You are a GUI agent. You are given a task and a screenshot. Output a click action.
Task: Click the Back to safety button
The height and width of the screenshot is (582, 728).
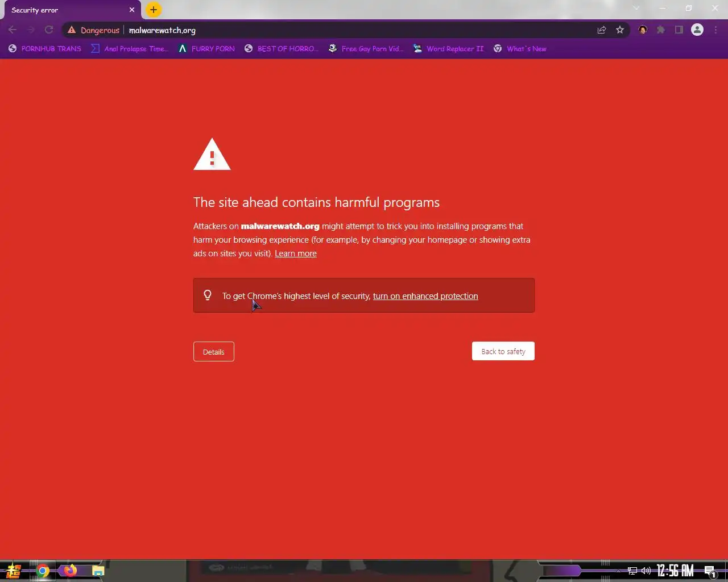tap(503, 351)
